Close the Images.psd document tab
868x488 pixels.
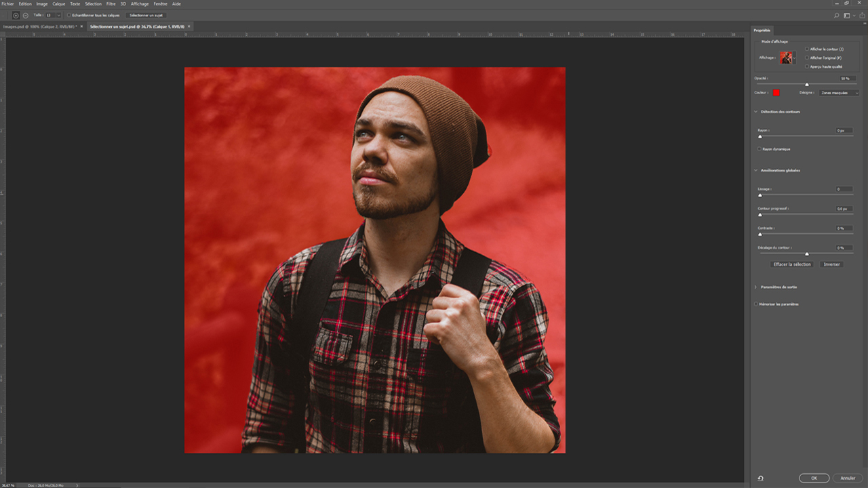[x=81, y=26]
